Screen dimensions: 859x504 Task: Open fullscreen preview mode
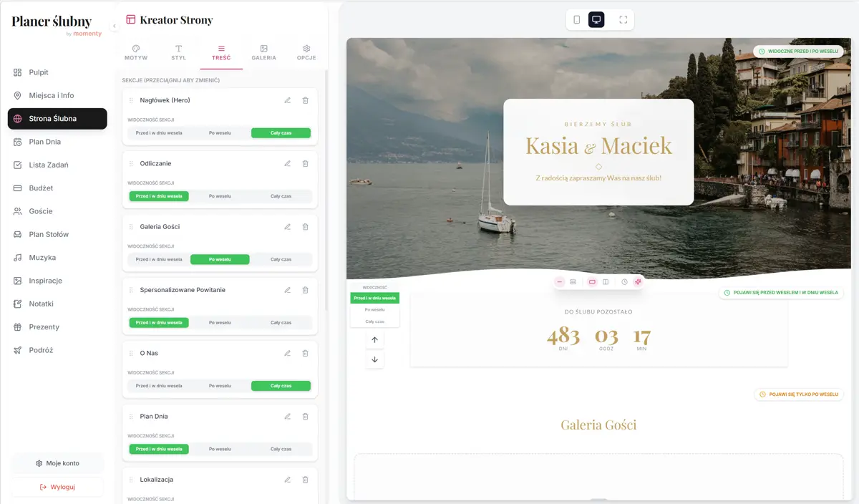(623, 20)
